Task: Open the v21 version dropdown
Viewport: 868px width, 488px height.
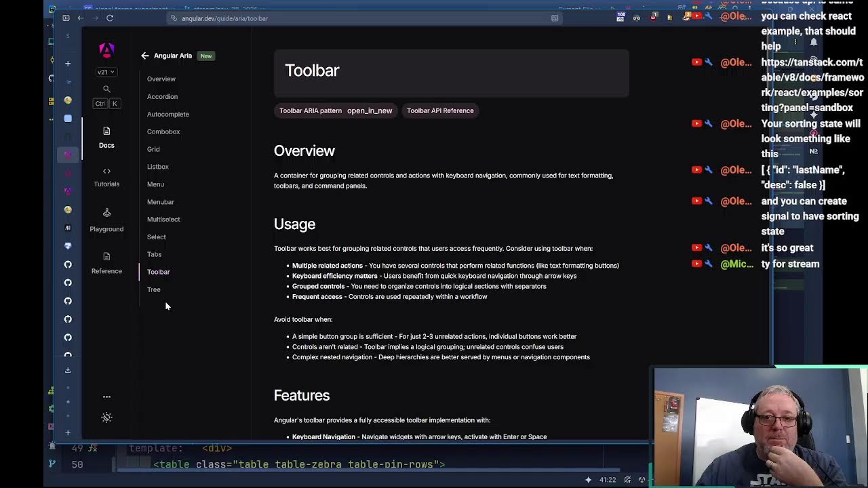Action: [106, 72]
